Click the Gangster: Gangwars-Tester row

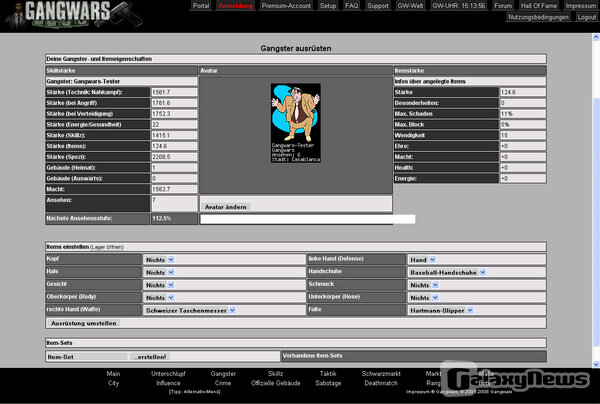click(121, 81)
